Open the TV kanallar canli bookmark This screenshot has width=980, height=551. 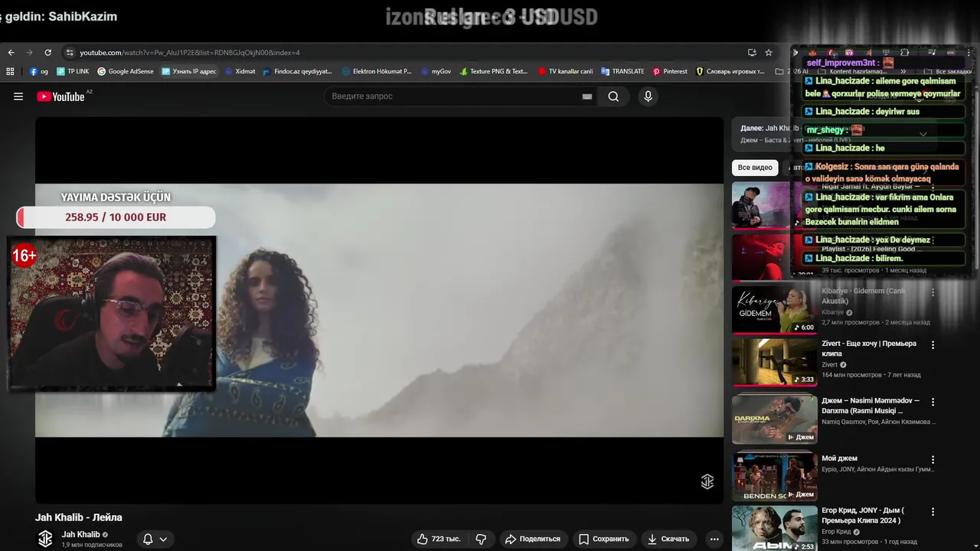tap(565, 71)
